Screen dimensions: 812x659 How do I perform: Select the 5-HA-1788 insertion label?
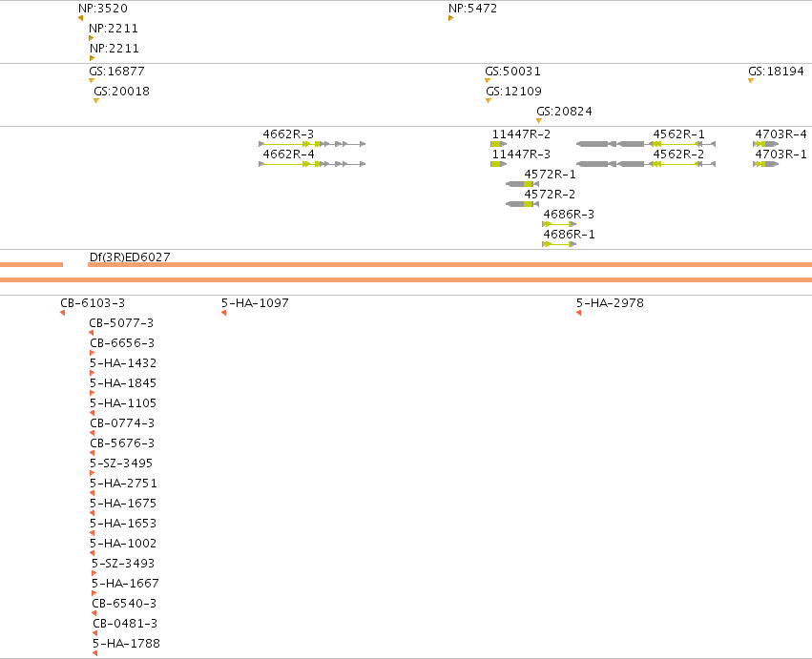click(x=126, y=644)
